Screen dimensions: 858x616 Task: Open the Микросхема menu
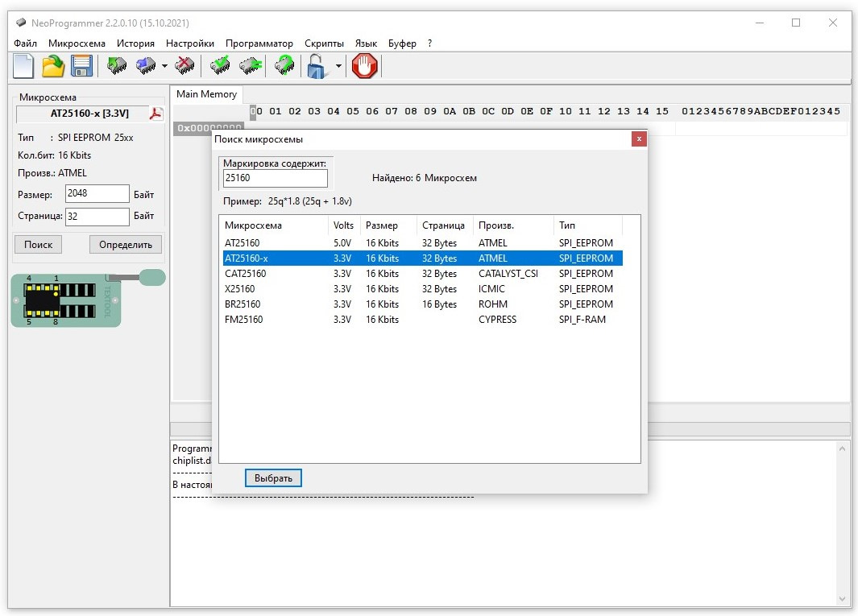tap(77, 43)
